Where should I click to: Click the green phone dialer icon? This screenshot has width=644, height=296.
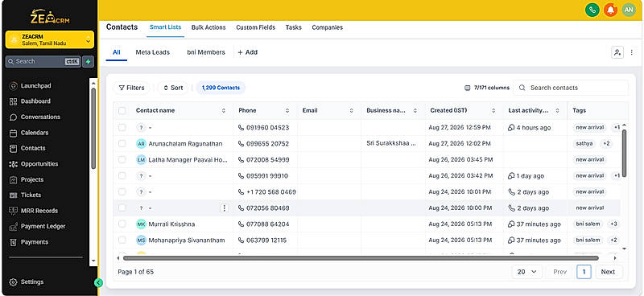point(592,10)
